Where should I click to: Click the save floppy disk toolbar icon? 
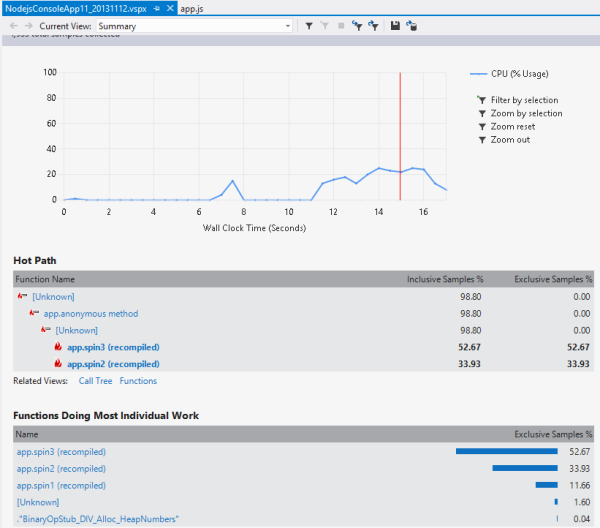pos(396,25)
